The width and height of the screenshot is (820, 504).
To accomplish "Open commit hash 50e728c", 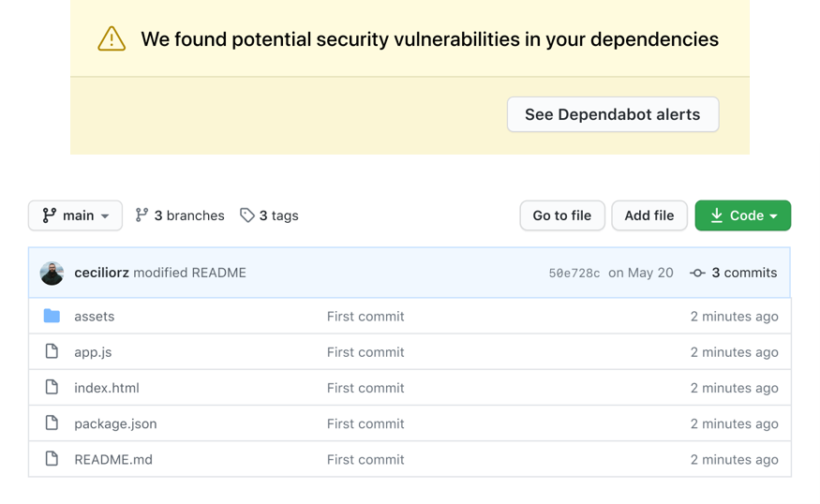I will (574, 273).
